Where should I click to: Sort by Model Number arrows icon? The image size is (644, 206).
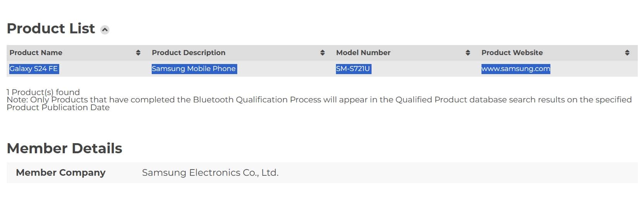coord(468,53)
